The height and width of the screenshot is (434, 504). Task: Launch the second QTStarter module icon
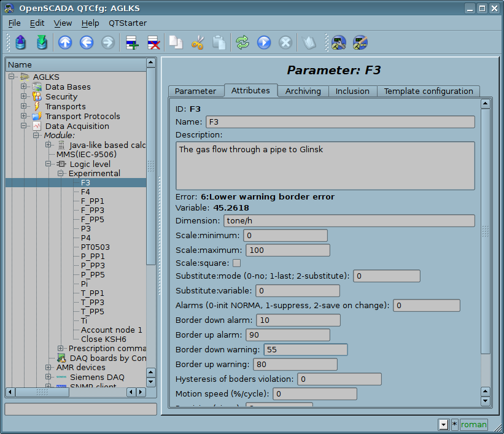pos(360,42)
